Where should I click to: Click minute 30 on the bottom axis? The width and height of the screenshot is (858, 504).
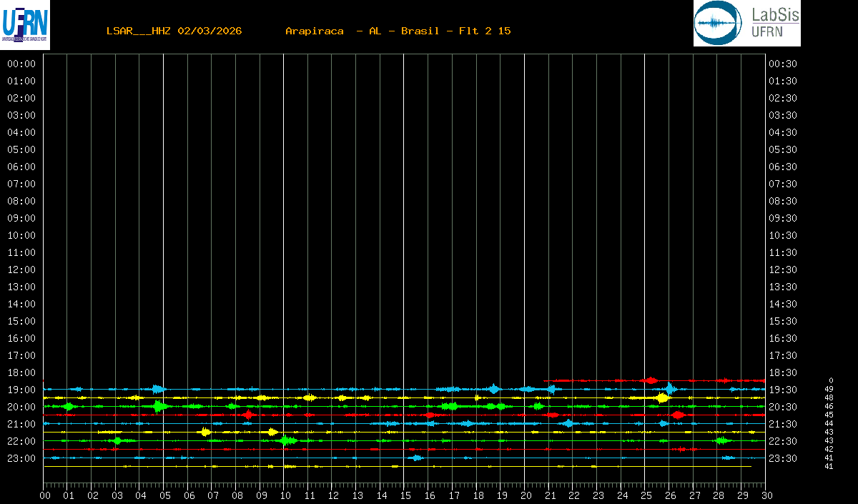click(766, 495)
